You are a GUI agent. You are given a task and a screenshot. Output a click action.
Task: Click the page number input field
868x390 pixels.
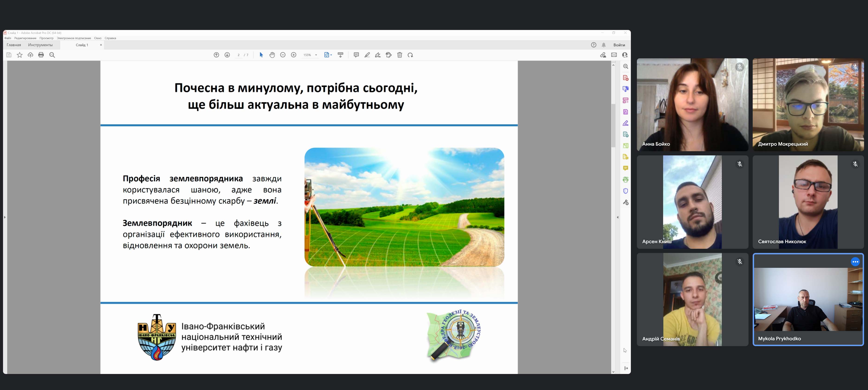[239, 55]
